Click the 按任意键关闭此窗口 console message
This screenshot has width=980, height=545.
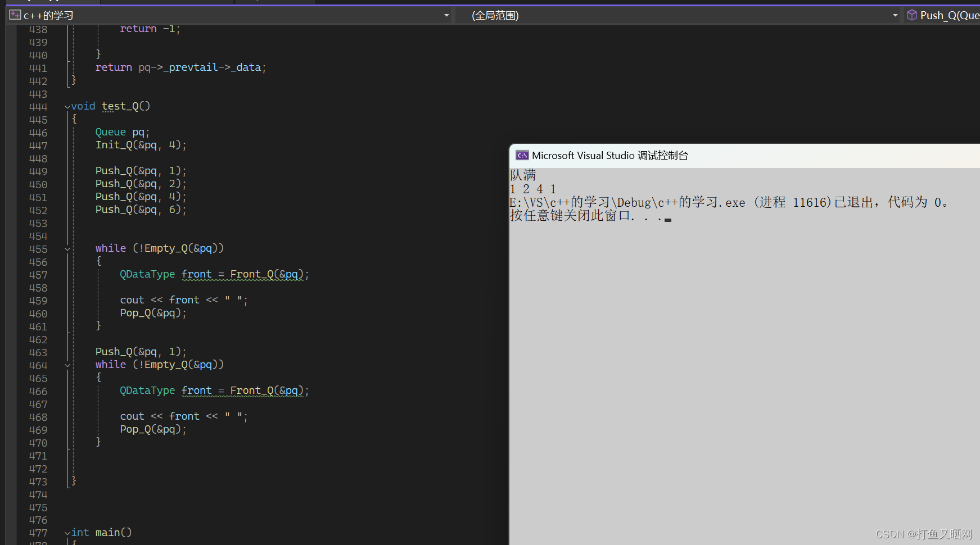pos(590,216)
